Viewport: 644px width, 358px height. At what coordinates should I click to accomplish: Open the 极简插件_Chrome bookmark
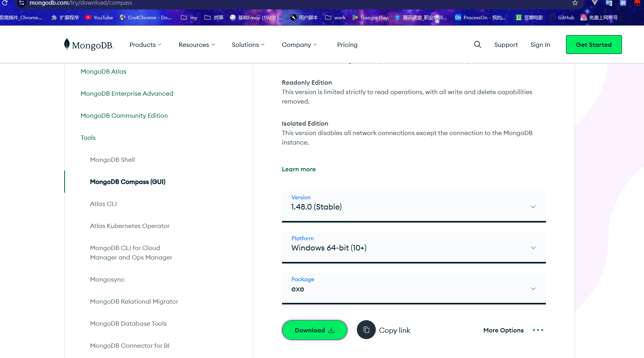click(x=21, y=17)
